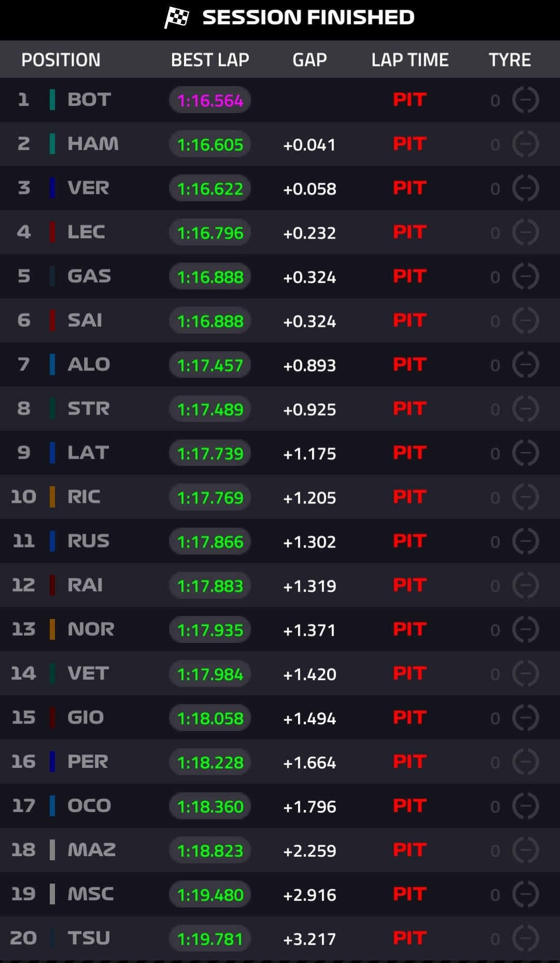The width and height of the screenshot is (560, 963).
Task: Select driver GAS in position 5
Action: pos(89,276)
